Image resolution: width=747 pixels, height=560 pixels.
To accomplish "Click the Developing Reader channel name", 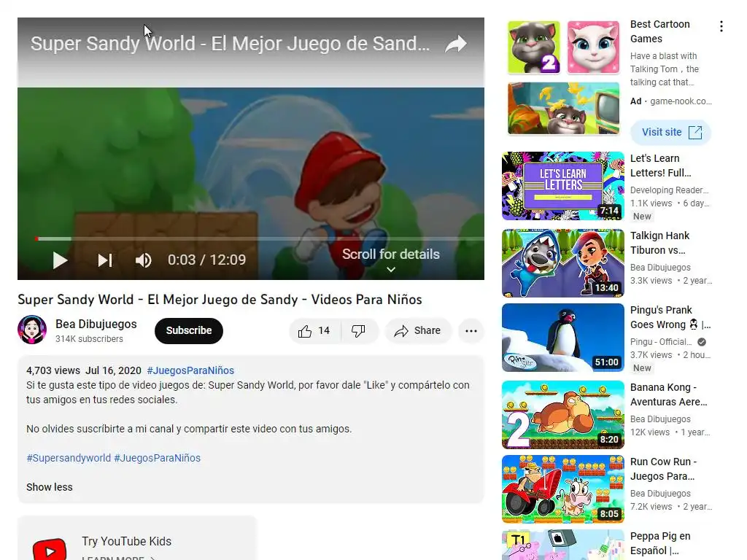I will pyautogui.click(x=669, y=190).
